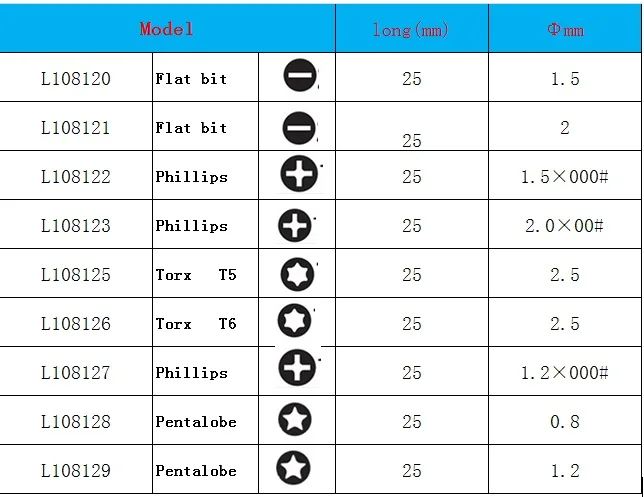This screenshot has width=644, height=497.
Task: Click the Torx T6 label
Action: click(x=196, y=324)
